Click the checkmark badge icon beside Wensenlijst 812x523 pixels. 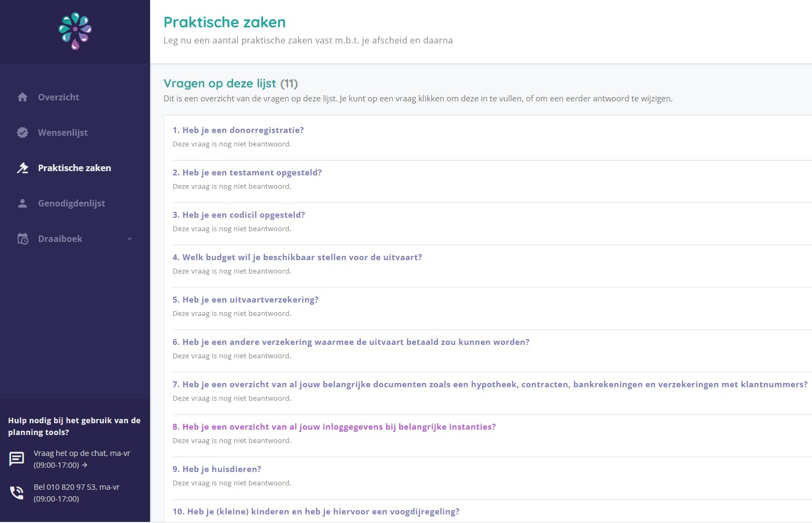23,132
